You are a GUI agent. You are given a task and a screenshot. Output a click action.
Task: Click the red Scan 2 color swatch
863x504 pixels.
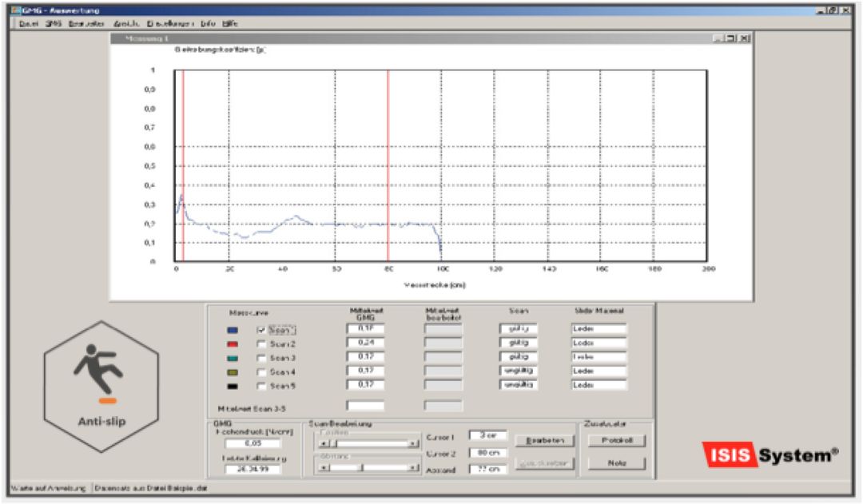[x=233, y=344]
